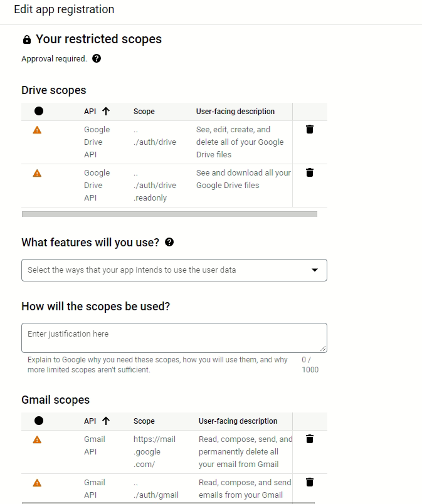Click warning icon on ./auth/drive row
Image resolution: width=422 pixels, height=504 pixels.
coord(37,130)
